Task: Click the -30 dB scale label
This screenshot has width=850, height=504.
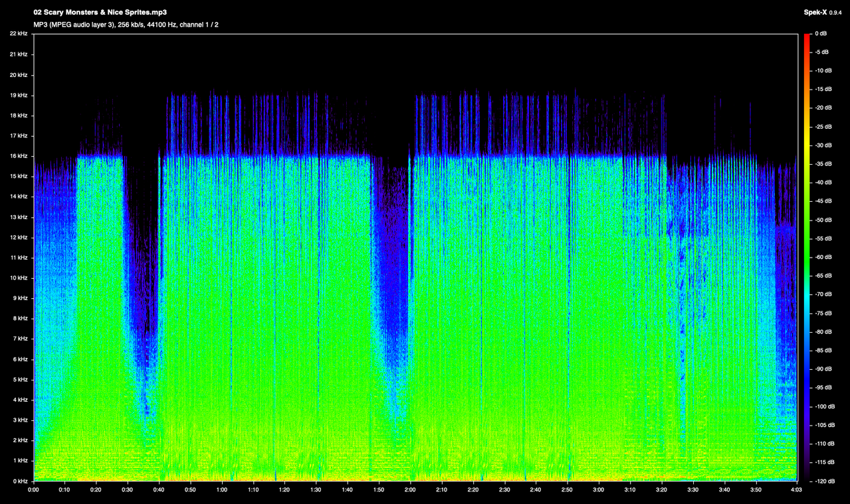Action: 821,145
